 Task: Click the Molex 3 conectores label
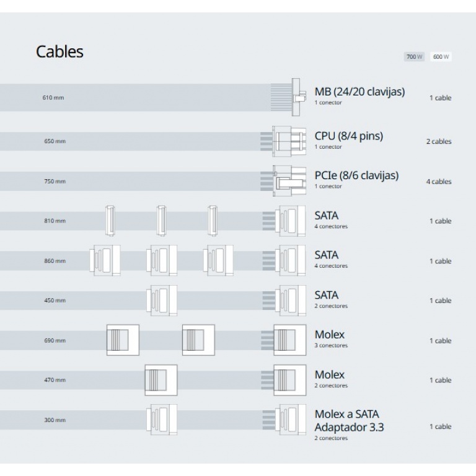[x=330, y=338]
